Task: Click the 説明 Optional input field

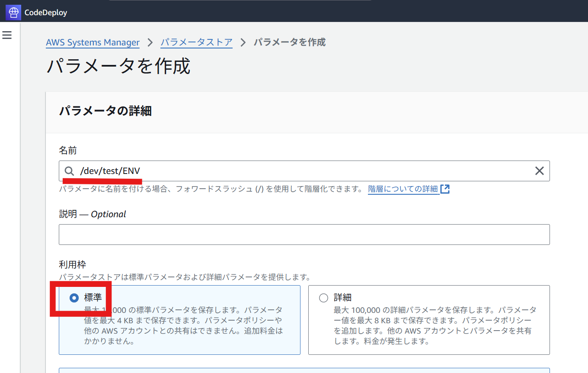Action: [304, 235]
